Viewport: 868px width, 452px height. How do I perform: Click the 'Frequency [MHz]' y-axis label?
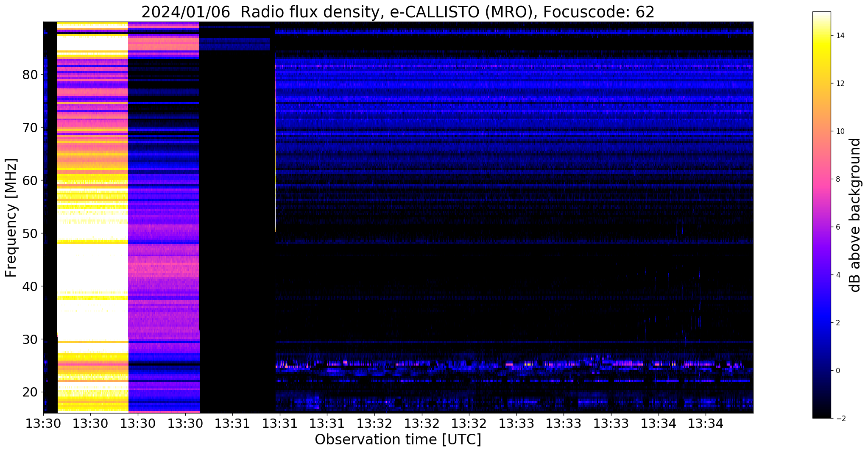pyautogui.click(x=11, y=218)
